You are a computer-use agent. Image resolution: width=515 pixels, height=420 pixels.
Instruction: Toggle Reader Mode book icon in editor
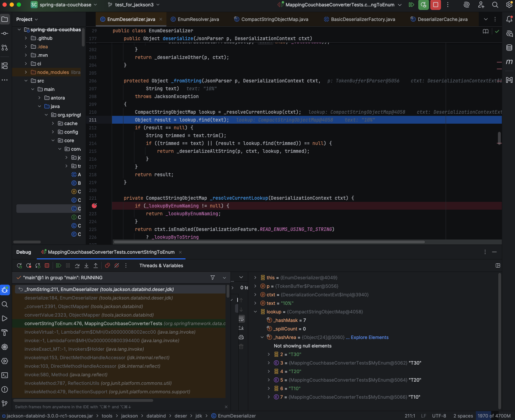[485, 32]
